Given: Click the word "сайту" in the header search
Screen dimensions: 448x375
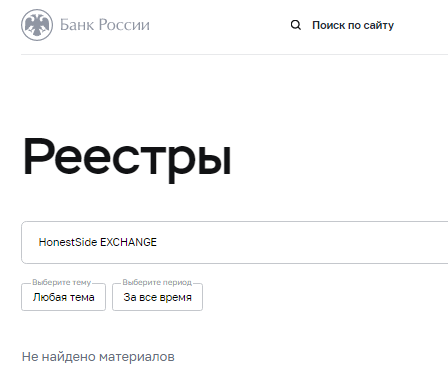Looking at the screenshot, I should pos(379,25).
